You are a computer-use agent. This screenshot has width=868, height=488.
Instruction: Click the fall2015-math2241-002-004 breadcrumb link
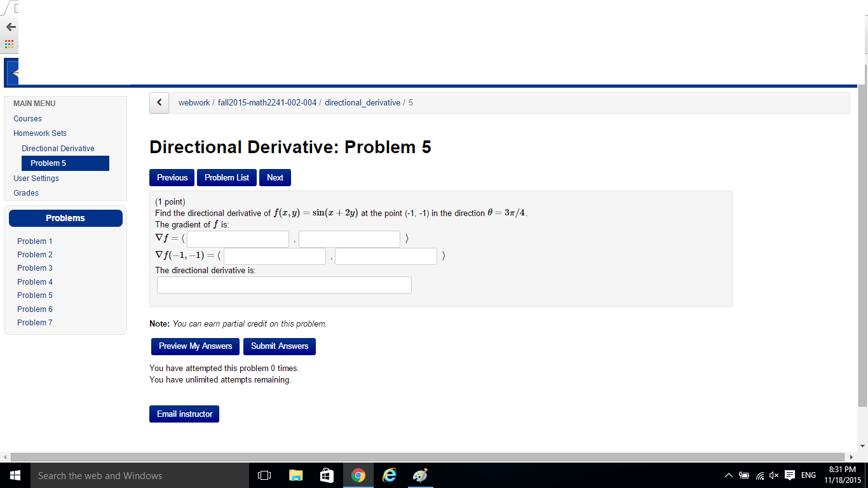(x=267, y=103)
